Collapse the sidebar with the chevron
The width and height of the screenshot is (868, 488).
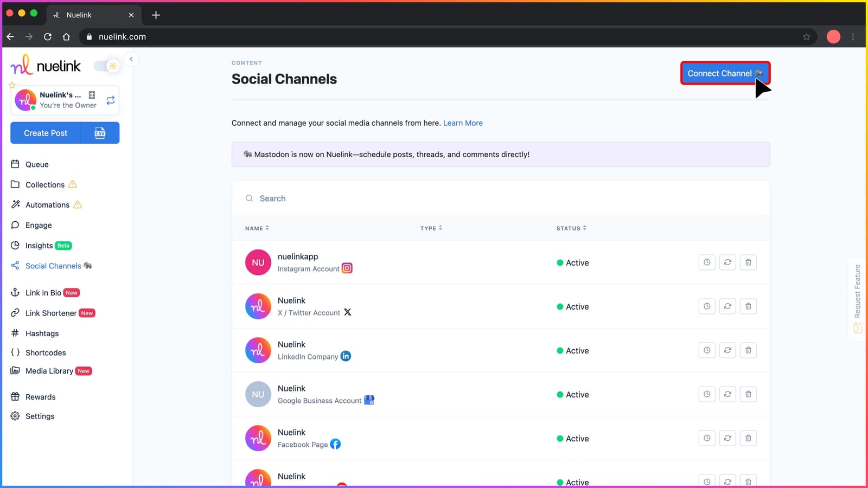tap(131, 59)
